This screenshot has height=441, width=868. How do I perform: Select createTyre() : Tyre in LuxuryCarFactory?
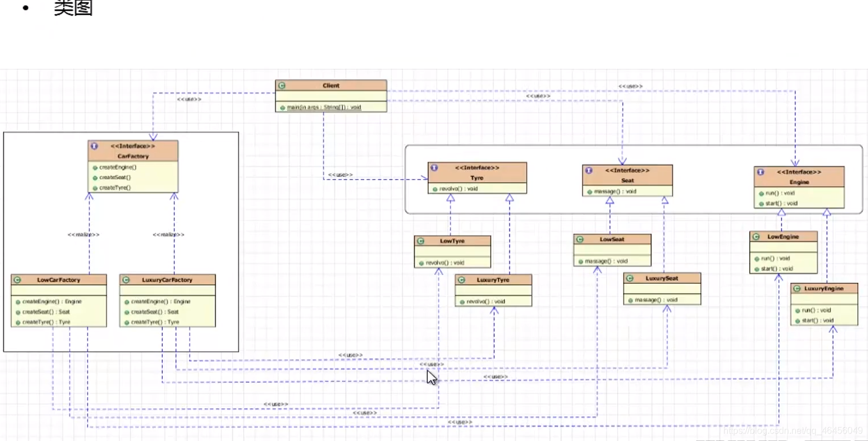[155, 322]
